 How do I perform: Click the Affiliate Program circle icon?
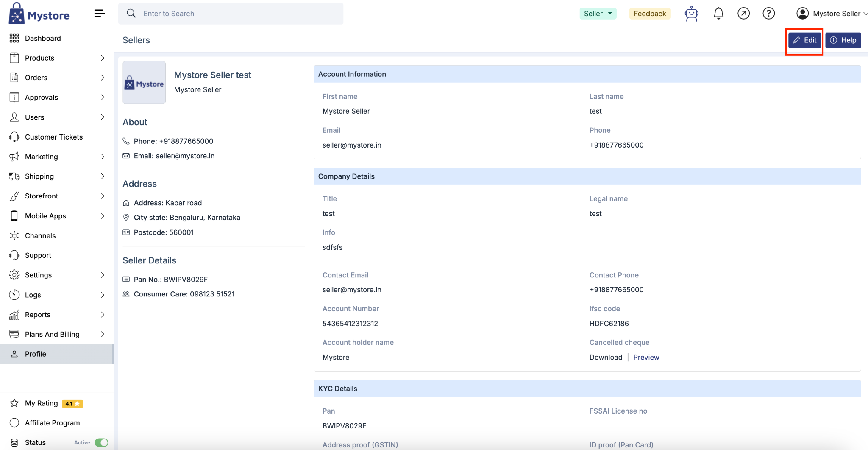coord(14,423)
